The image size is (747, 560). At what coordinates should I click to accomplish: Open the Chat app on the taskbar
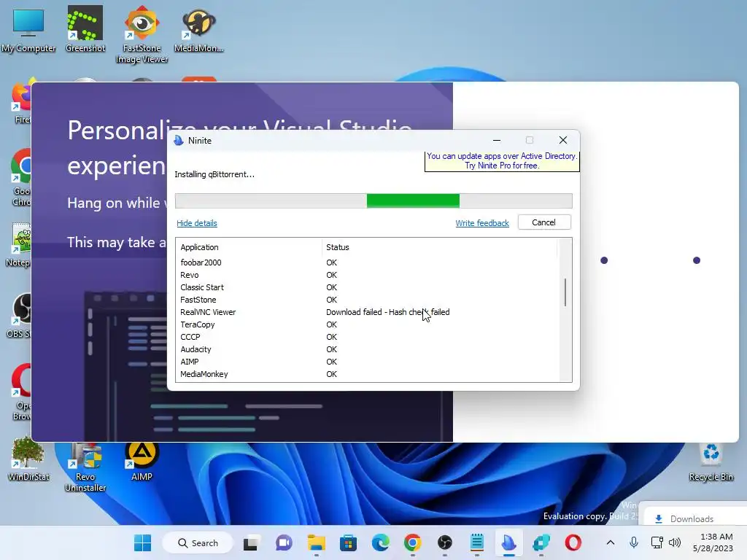click(x=284, y=542)
